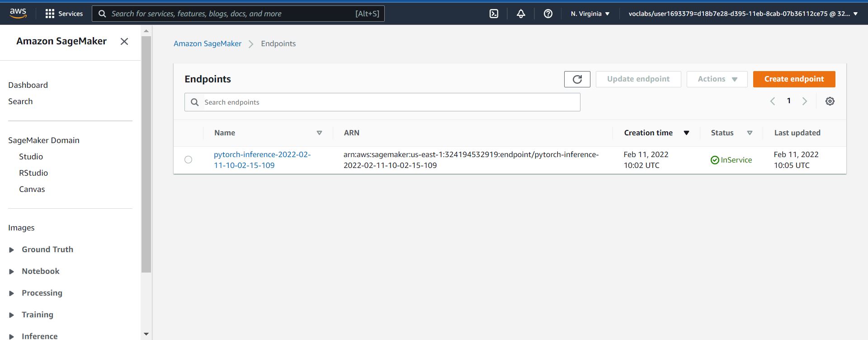The height and width of the screenshot is (340, 868).
Task: Click page number 1 in pagination
Action: point(789,101)
